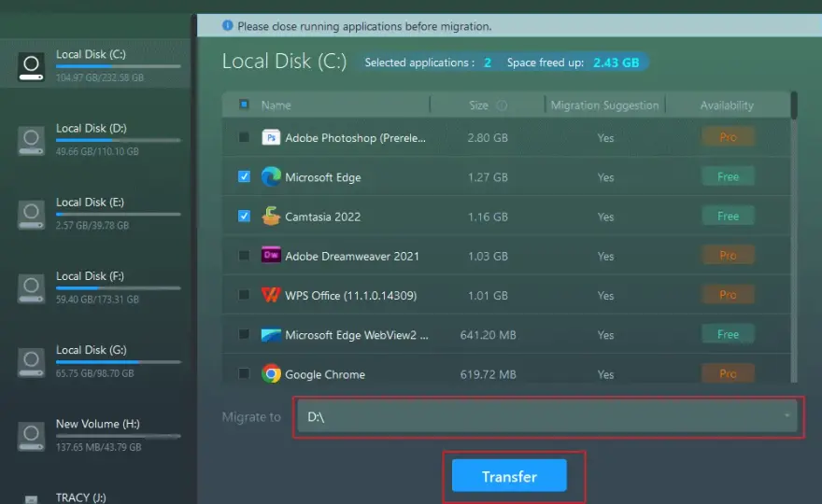
Task: Click the Camtasia 2022 app icon
Action: [271, 216]
